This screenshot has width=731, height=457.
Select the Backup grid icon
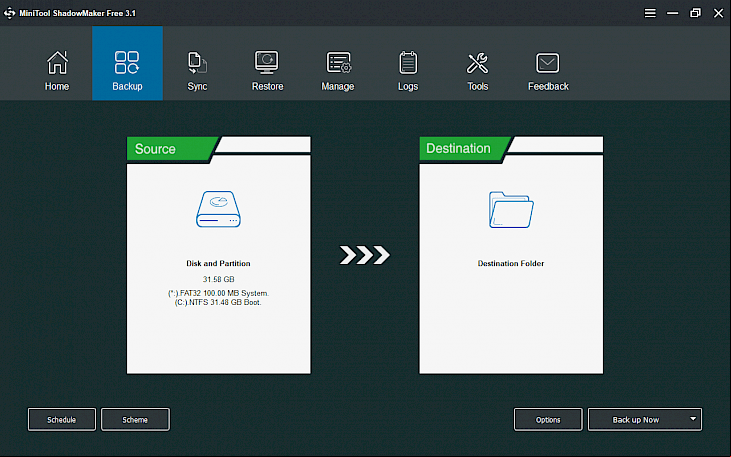127,62
